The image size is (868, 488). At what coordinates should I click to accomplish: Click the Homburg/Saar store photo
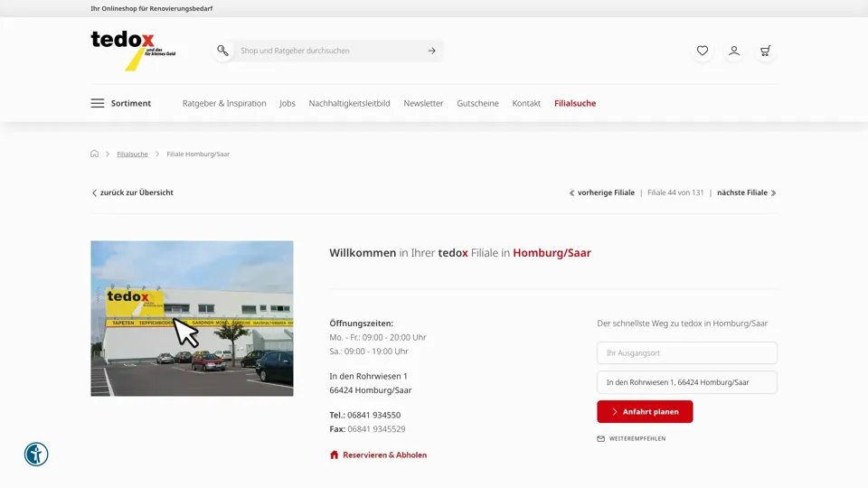click(x=192, y=318)
